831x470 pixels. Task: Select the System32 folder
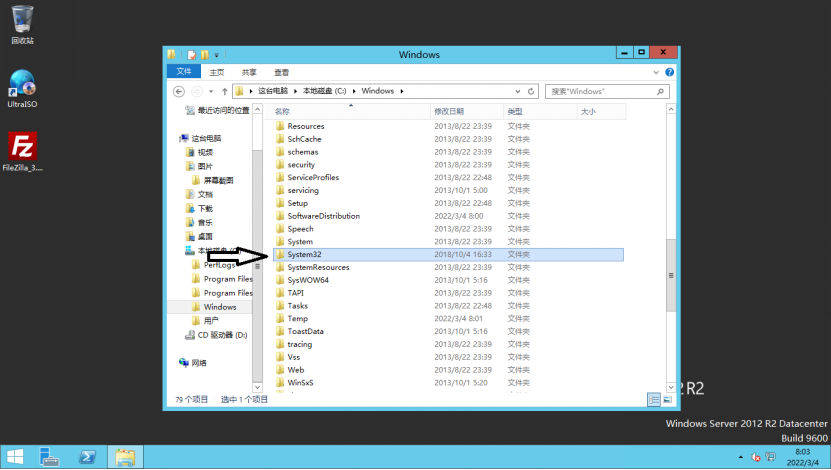point(448,254)
